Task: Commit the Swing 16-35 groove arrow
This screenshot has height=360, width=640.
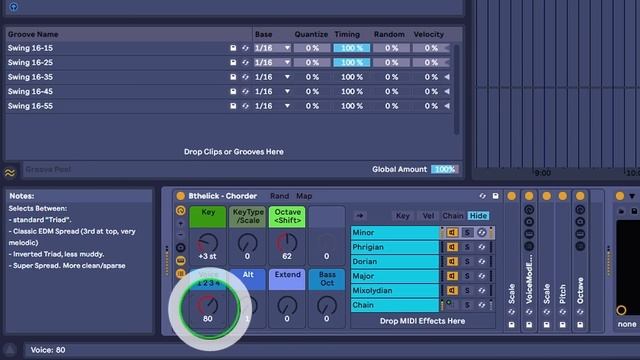Action: (x=447, y=77)
